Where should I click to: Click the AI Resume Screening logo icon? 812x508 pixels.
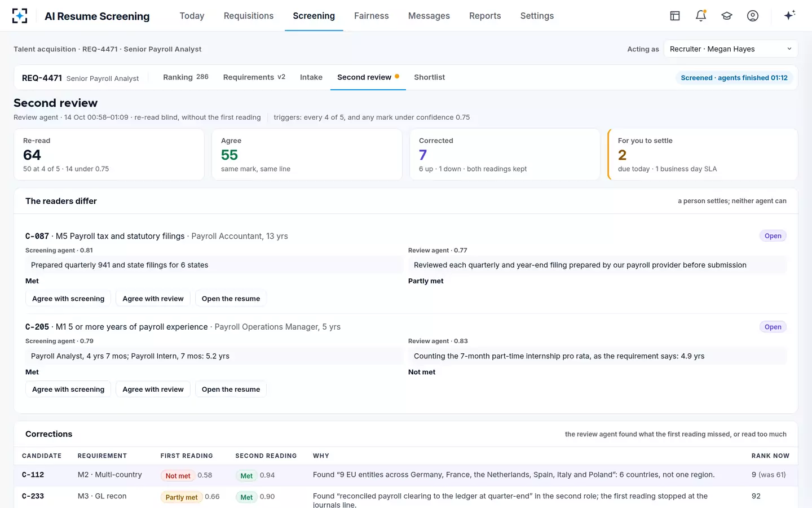coord(20,16)
